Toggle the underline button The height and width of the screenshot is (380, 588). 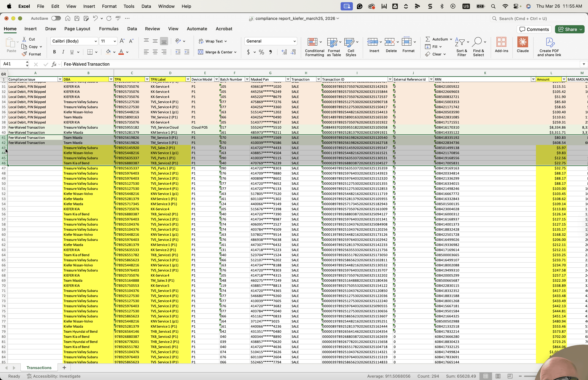click(72, 52)
